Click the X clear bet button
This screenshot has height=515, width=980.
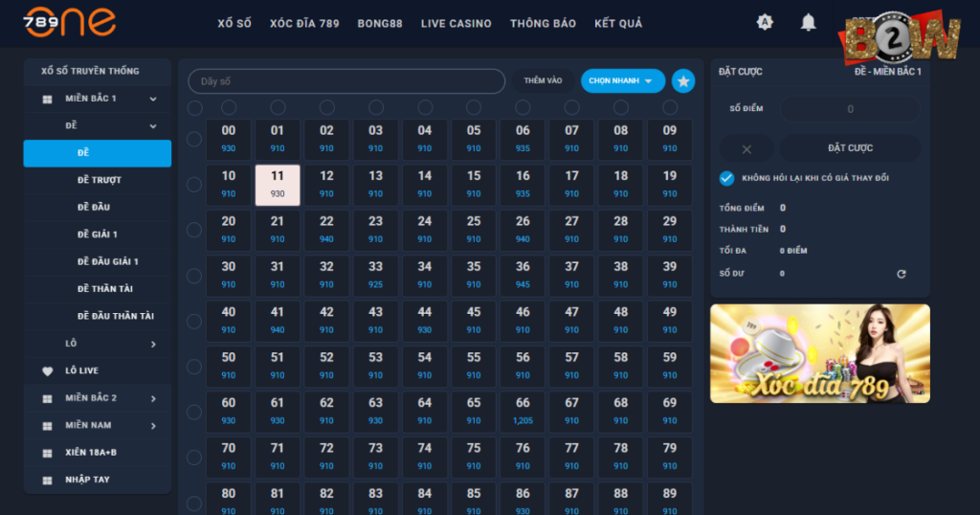pyautogui.click(x=746, y=148)
